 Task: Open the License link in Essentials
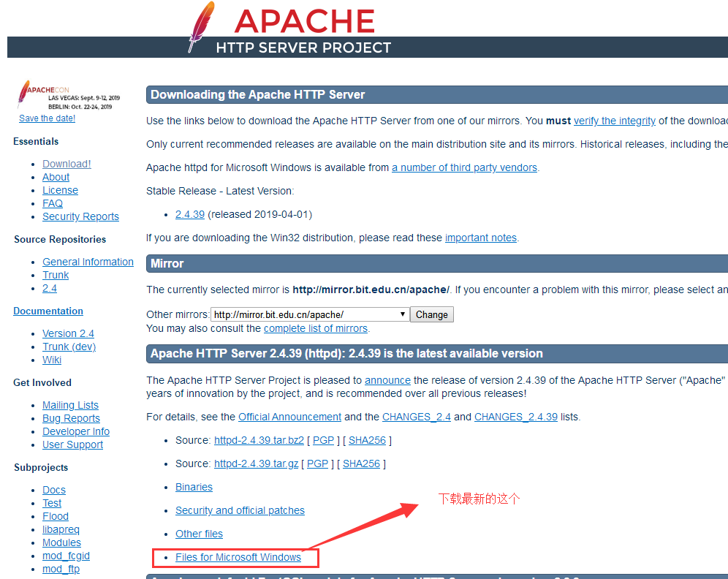coord(60,190)
